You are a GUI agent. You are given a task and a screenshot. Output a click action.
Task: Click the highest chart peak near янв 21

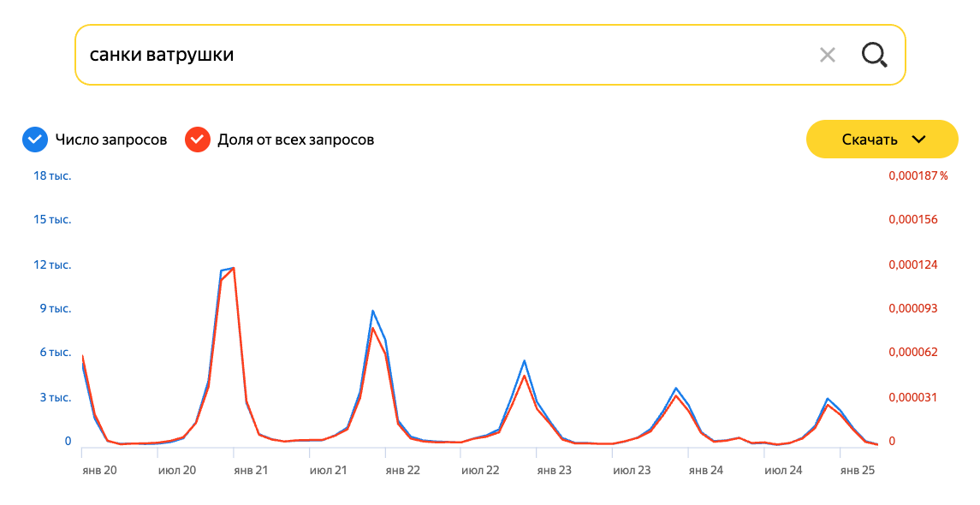(x=233, y=268)
